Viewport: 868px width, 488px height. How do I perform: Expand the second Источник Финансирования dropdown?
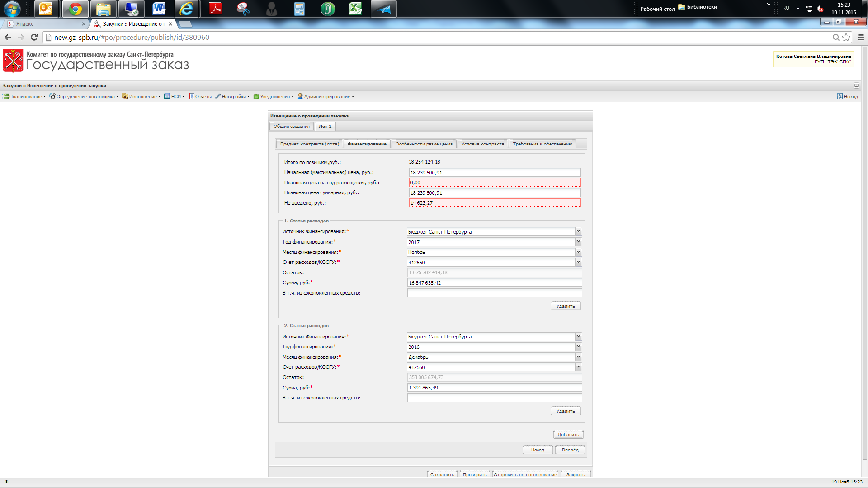578,337
